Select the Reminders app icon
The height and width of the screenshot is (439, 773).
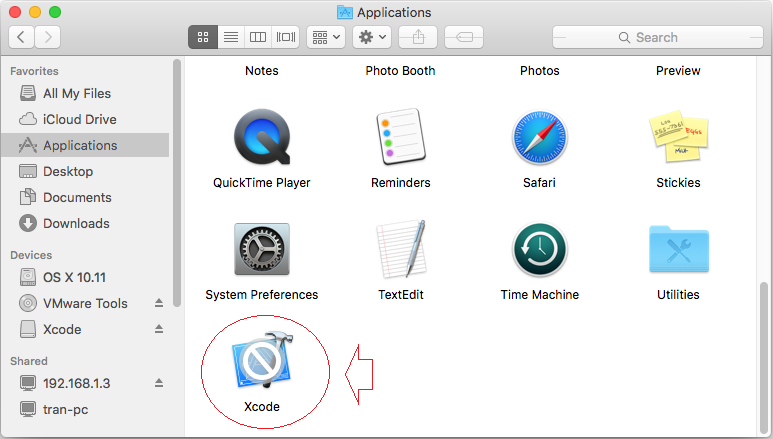[400, 137]
